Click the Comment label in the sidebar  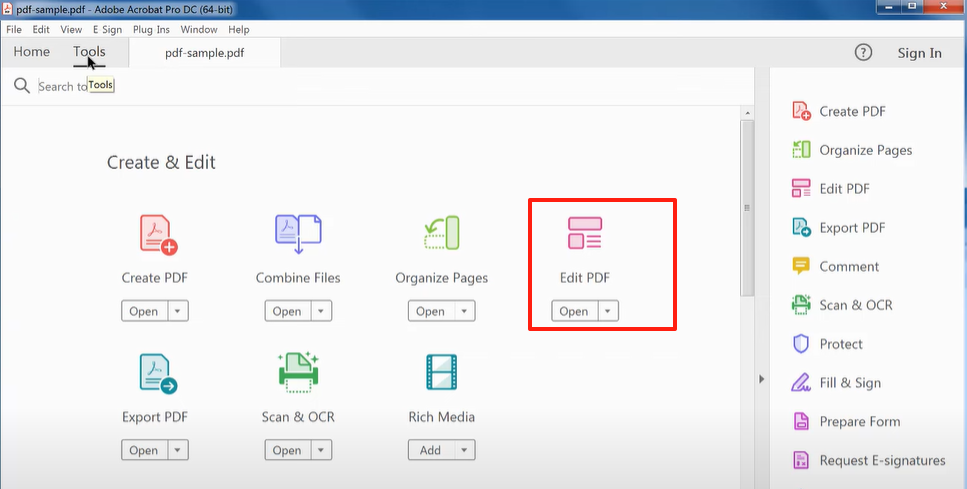pyautogui.click(x=849, y=266)
